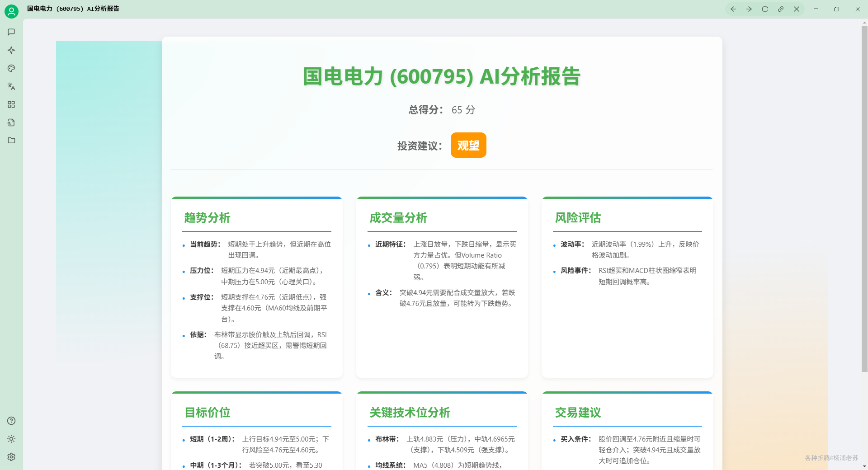The image size is (868, 470).
Task: Click the 投资建议 label
Action: click(420, 146)
